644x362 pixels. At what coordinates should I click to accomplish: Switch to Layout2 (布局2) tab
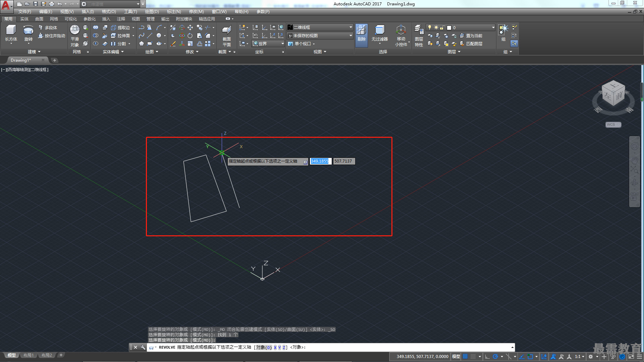pos(47,355)
